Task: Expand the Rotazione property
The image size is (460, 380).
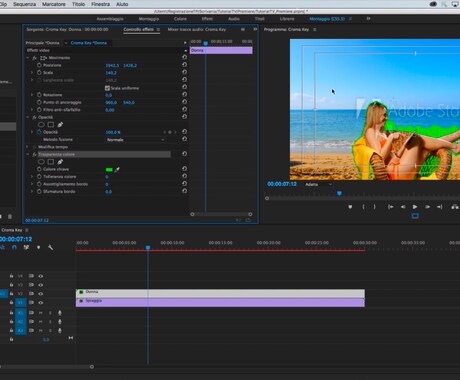Action: 32,95
